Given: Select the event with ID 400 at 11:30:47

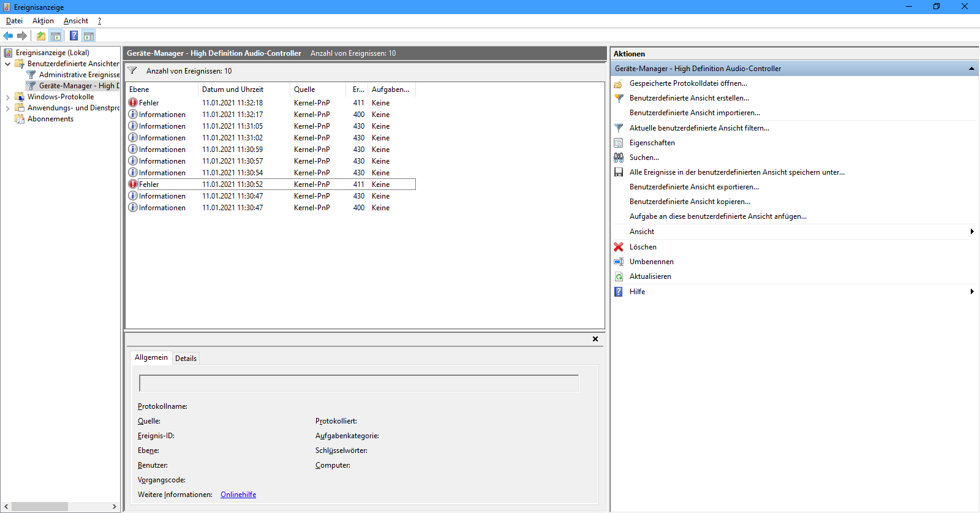Looking at the screenshot, I should point(271,208).
